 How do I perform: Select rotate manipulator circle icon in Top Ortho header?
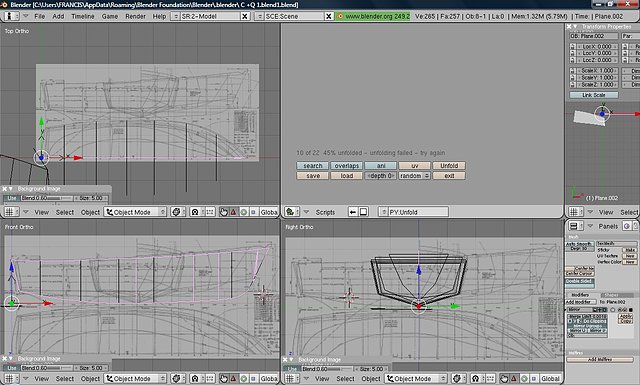click(244, 212)
